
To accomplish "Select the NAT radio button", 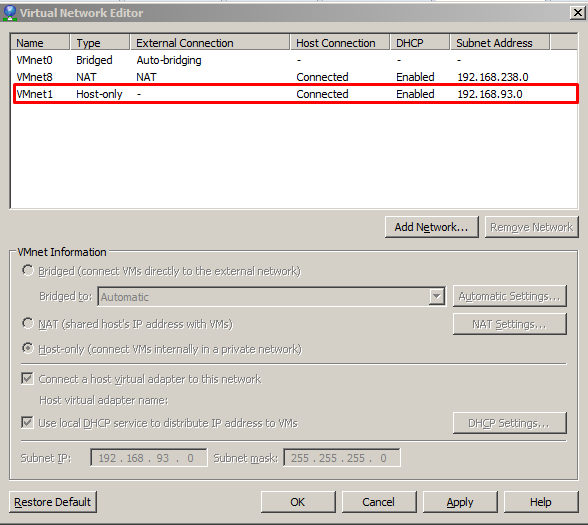I will click(28, 323).
